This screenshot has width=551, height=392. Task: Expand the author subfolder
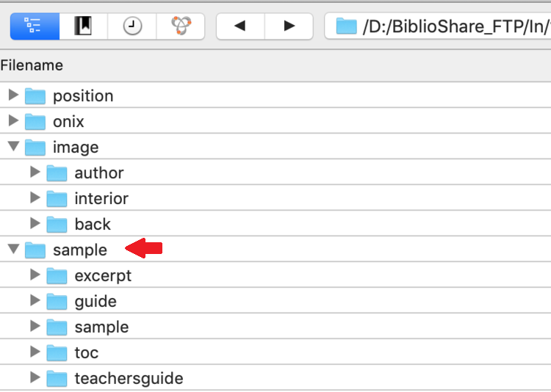(x=35, y=172)
